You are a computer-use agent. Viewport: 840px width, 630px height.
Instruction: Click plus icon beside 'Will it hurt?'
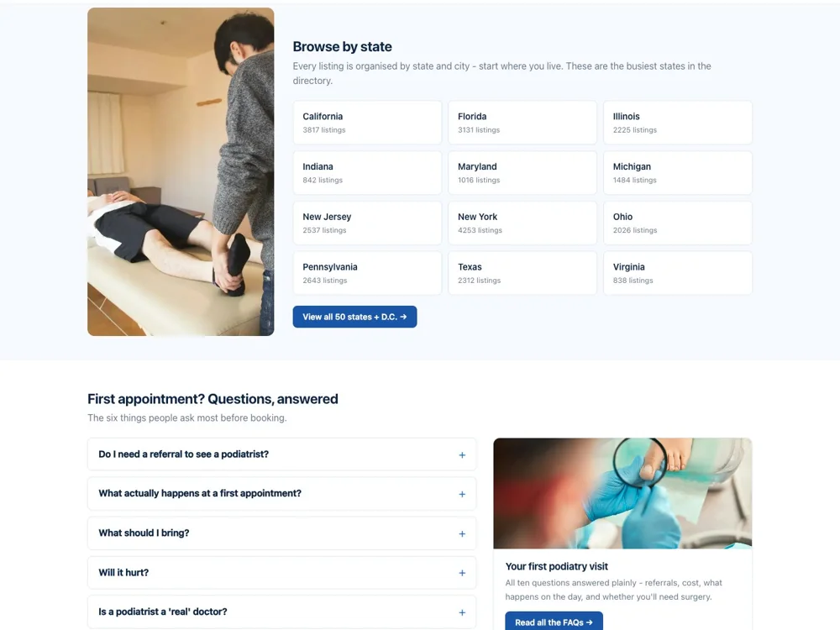point(462,573)
